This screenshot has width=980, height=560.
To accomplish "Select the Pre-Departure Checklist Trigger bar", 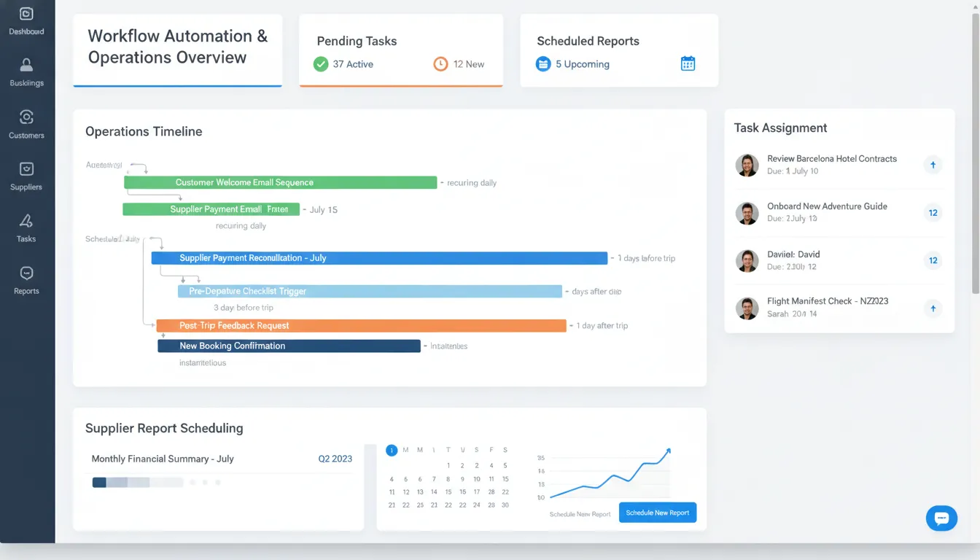I will [370, 291].
